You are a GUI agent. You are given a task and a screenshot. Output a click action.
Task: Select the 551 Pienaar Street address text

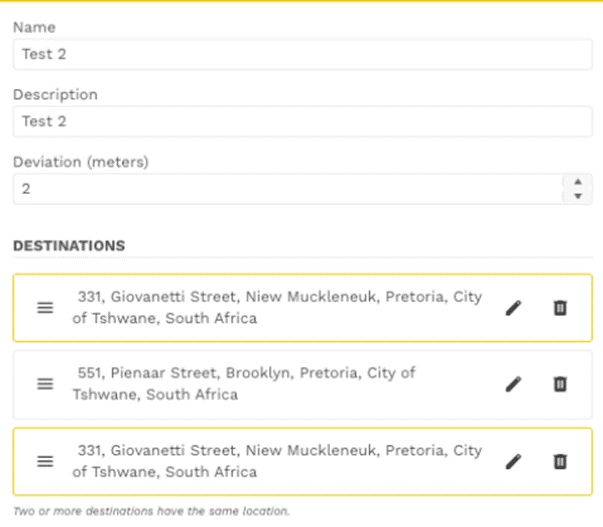244,384
